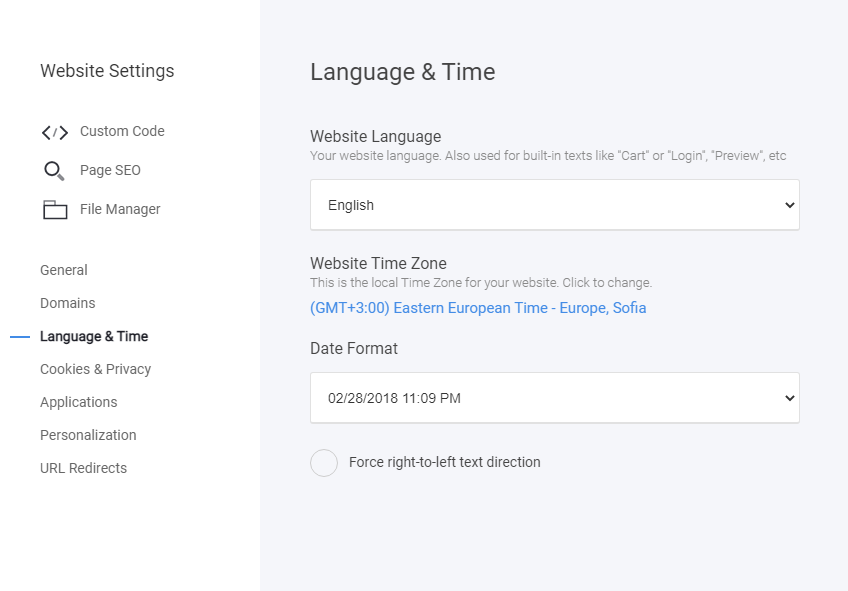Open the Website Language dropdown showing English
The image size is (848, 591).
point(555,205)
